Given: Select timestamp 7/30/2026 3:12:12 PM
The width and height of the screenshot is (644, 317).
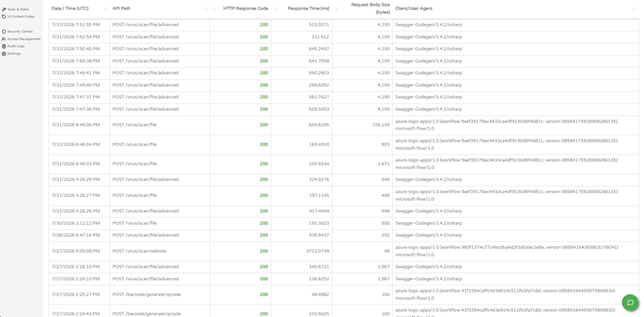Looking at the screenshot, I should (x=75, y=223).
